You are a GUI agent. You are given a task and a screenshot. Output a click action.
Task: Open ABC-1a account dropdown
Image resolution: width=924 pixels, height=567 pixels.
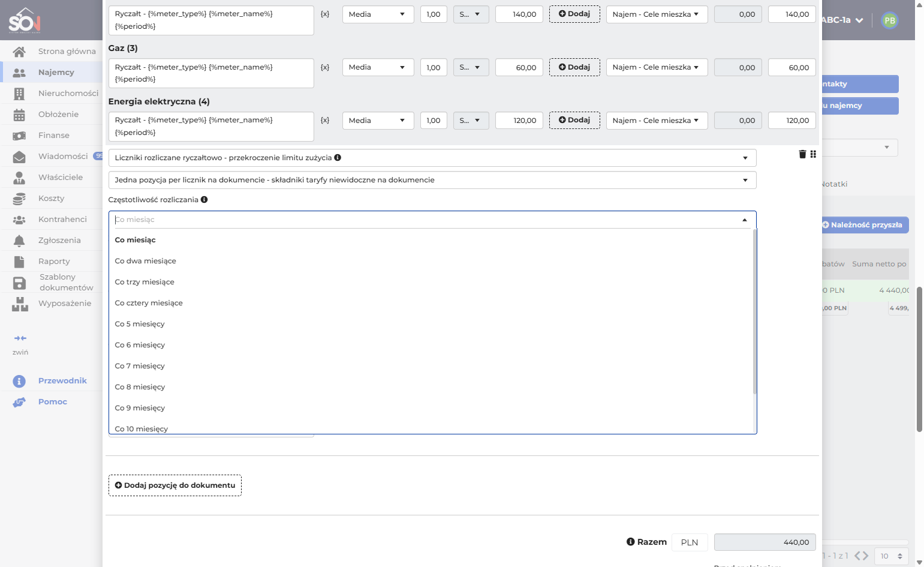(x=842, y=20)
